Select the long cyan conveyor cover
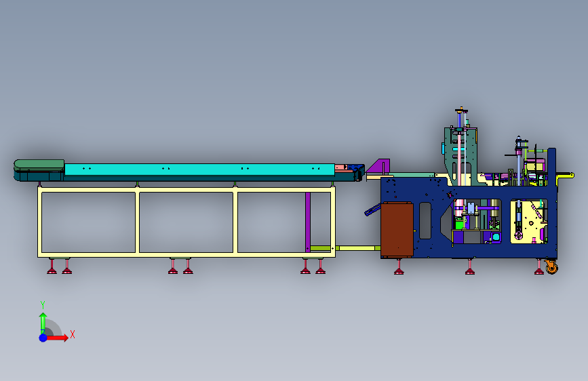Image resolution: width=588 pixels, height=381 pixels. 199,169
